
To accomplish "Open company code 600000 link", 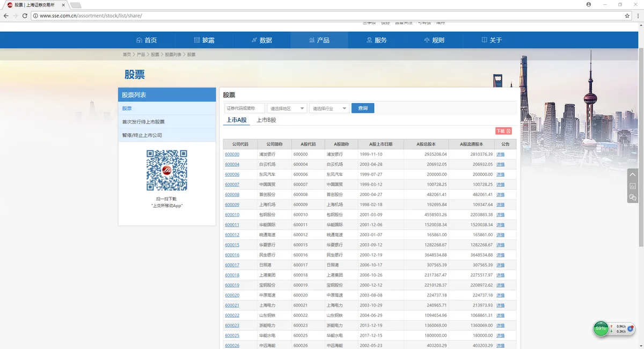I will 232,155.
